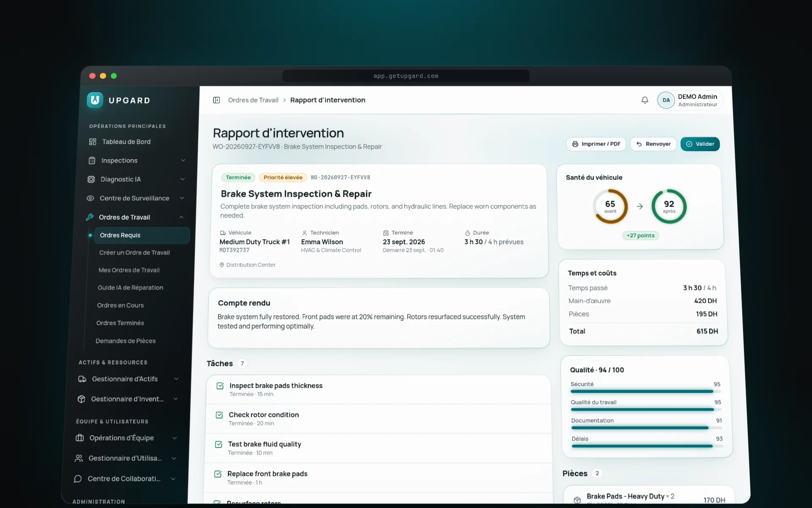This screenshot has width=812, height=508.
Task: Click the Centre de Surveillance eye icon
Action: click(90, 198)
